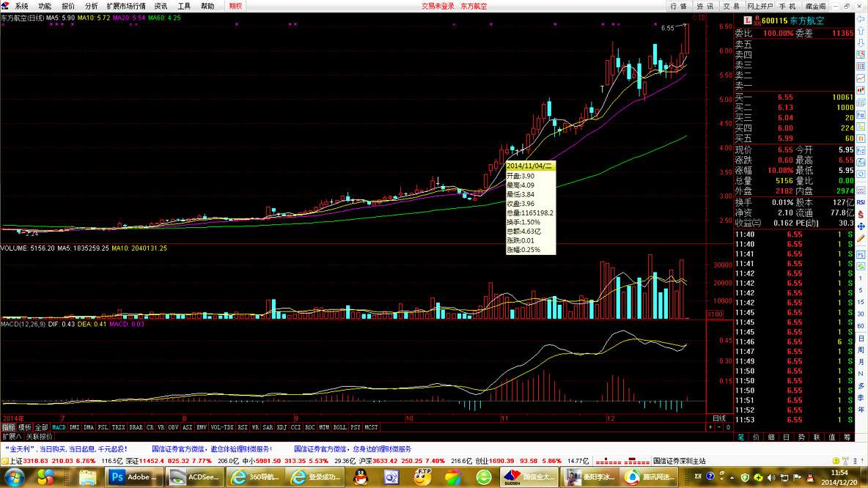Select the TRIX indicator tab
Viewport: 868px width, 488px height.
tap(119, 427)
